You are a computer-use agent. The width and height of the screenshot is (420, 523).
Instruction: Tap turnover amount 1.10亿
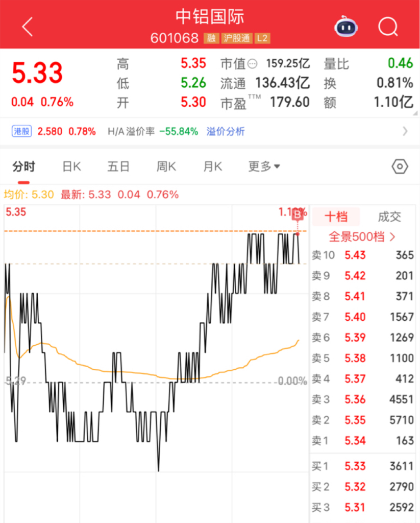[x=393, y=102]
